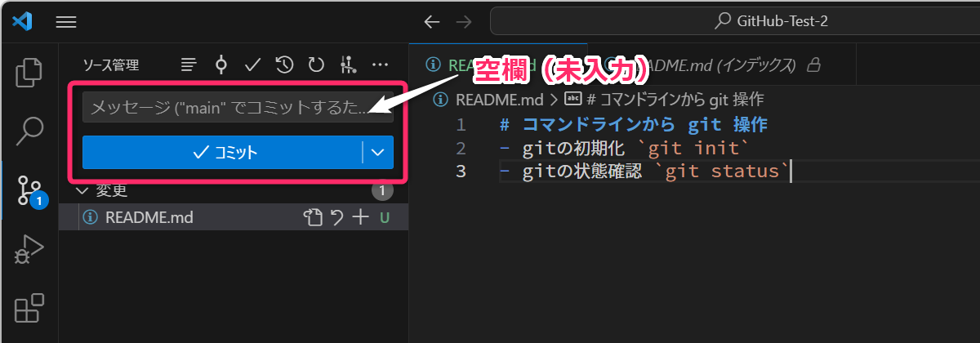Open the Explorer view in activity bar

[x=29, y=73]
